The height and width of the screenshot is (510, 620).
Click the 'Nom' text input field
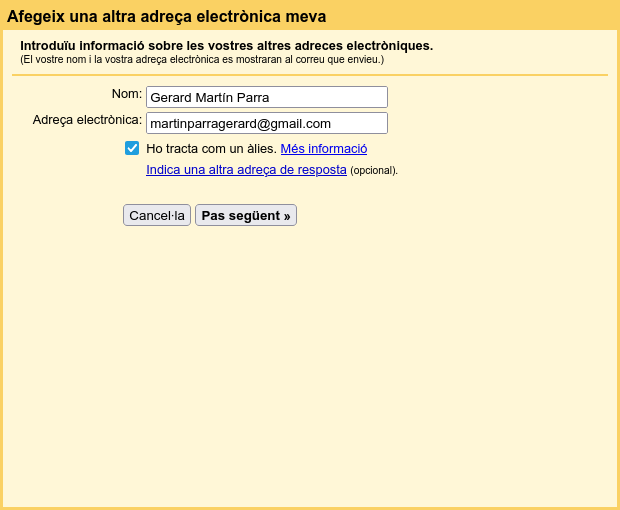click(266, 97)
